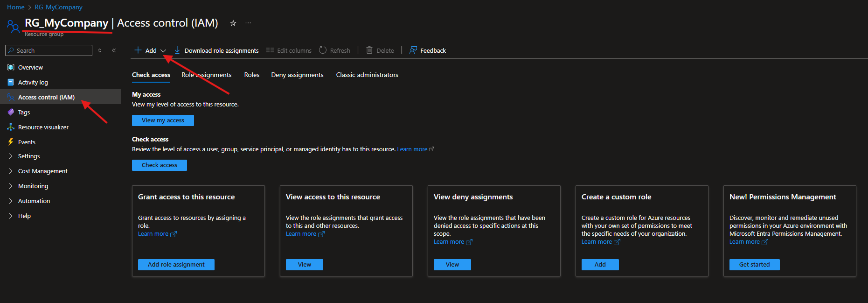The width and height of the screenshot is (868, 303).
Task: Switch to the Check access tab
Action: coord(151,75)
